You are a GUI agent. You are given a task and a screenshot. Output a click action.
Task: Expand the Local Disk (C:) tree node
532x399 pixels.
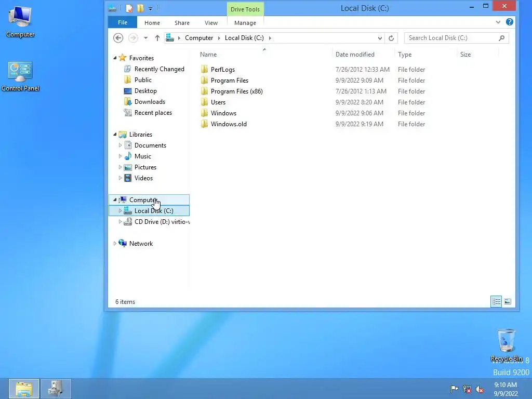(120, 211)
